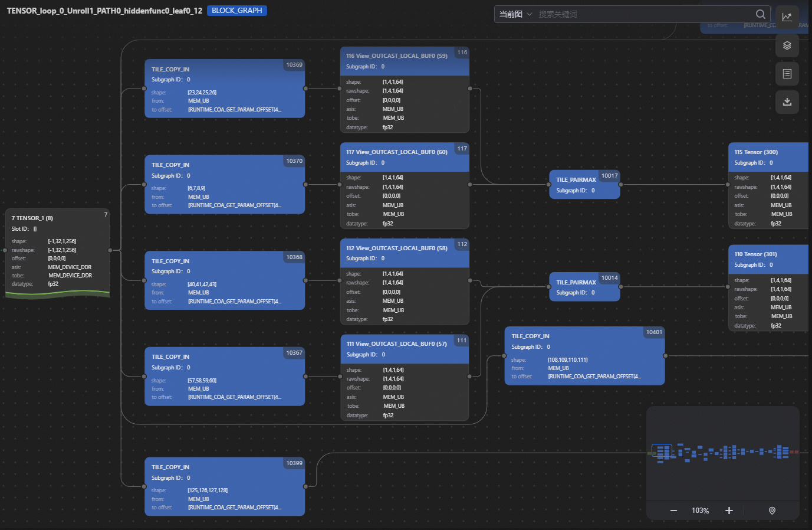Expand the 当前图 scope dropdown
812x530 pixels.
515,14
